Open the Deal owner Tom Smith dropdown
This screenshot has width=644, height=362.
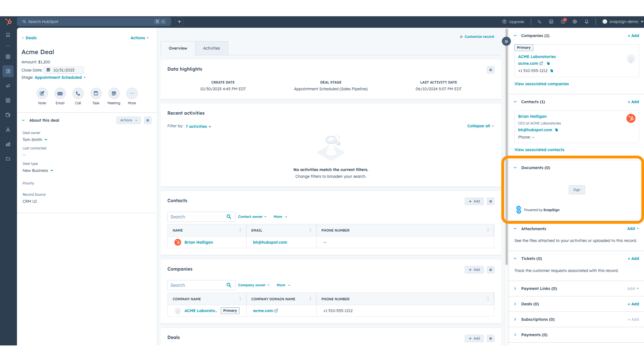[x=35, y=140]
